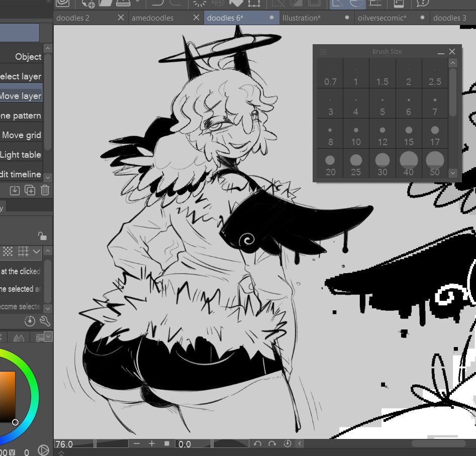This screenshot has width=476, height=456.
Task: Close the amedoodles tab
Action: [x=197, y=18]
